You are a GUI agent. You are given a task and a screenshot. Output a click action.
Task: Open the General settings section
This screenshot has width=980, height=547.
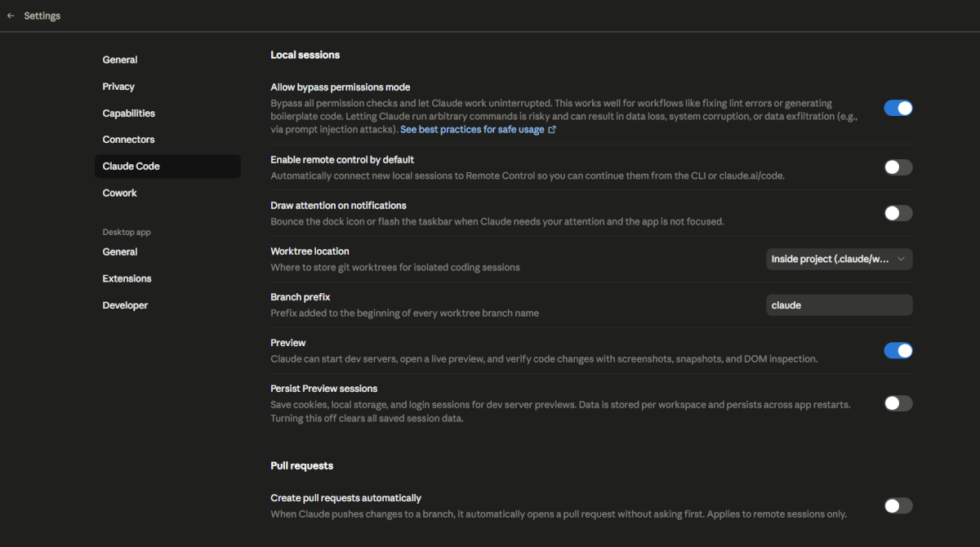click(x=167, y=60)
